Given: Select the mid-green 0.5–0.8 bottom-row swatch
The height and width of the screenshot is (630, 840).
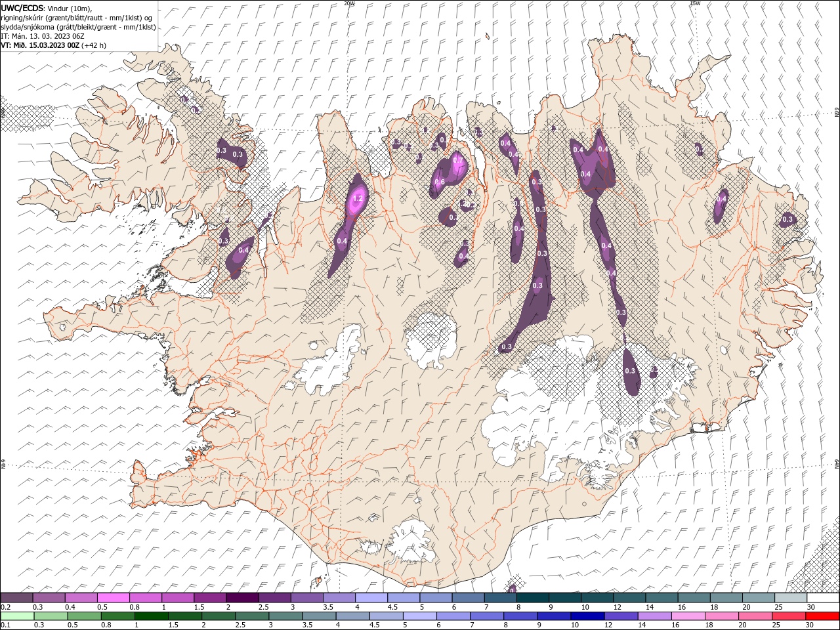Looking at the screenshot, I should [x=84, y=616].
